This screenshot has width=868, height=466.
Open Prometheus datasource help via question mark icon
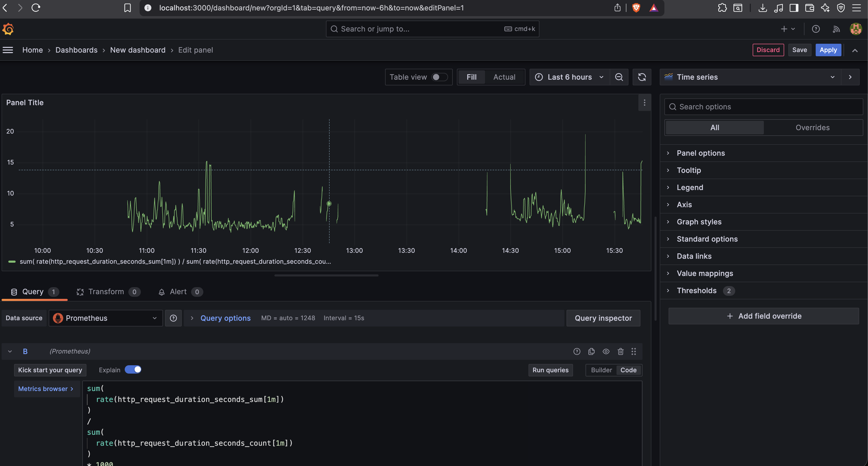click(173, 318)
